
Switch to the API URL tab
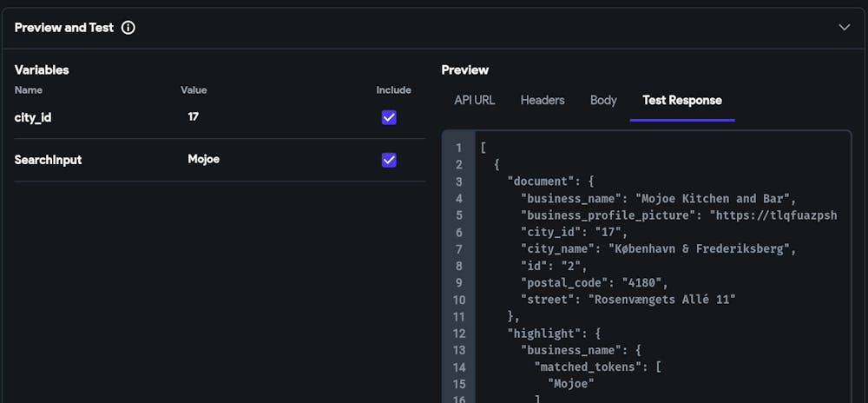click(474, 100)
